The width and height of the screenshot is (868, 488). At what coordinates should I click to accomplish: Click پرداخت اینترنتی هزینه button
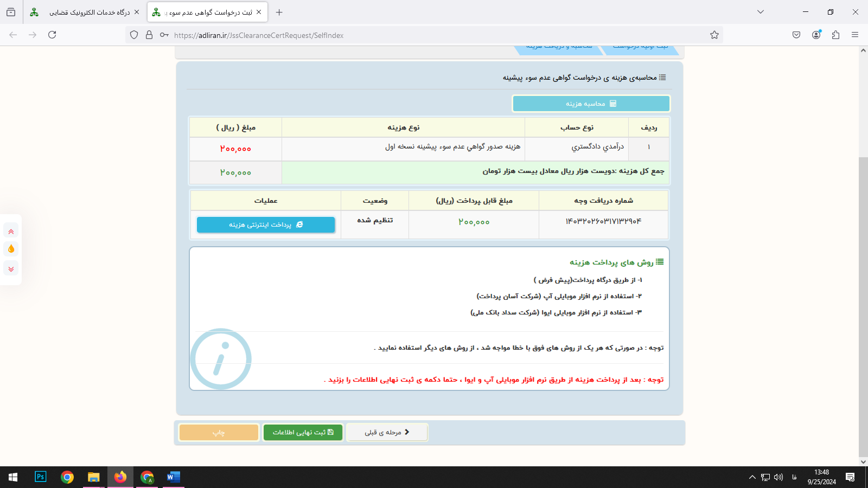click(266, 224)
